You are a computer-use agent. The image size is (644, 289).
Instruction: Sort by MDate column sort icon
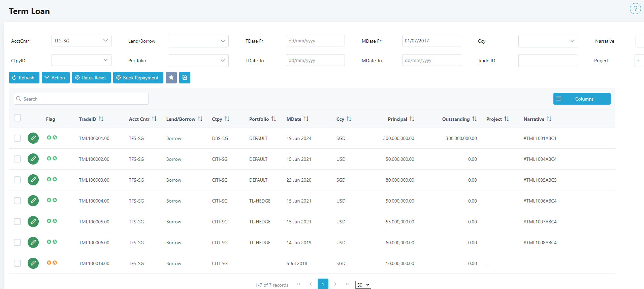(x=306, y=119)
